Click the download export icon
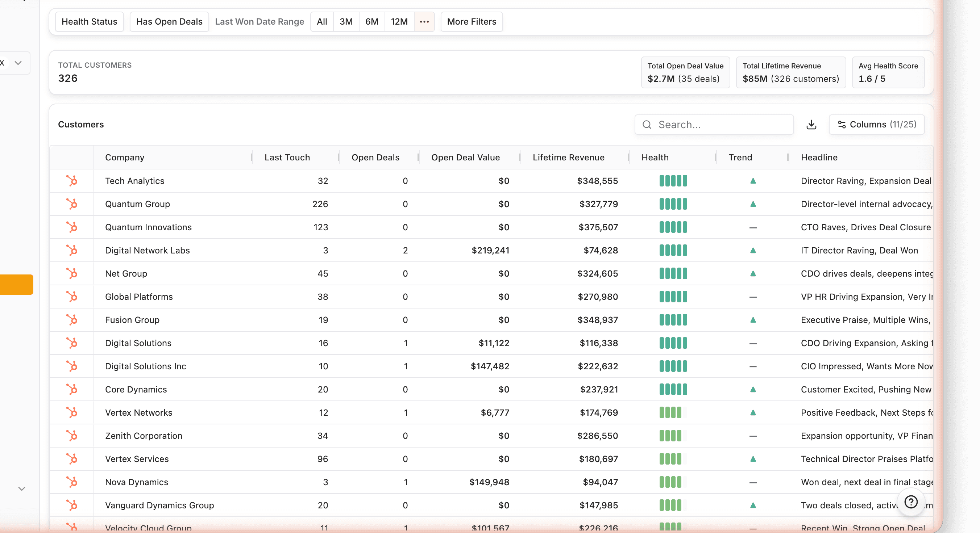The height and width of the screenshot is (533, 980). 811,124
